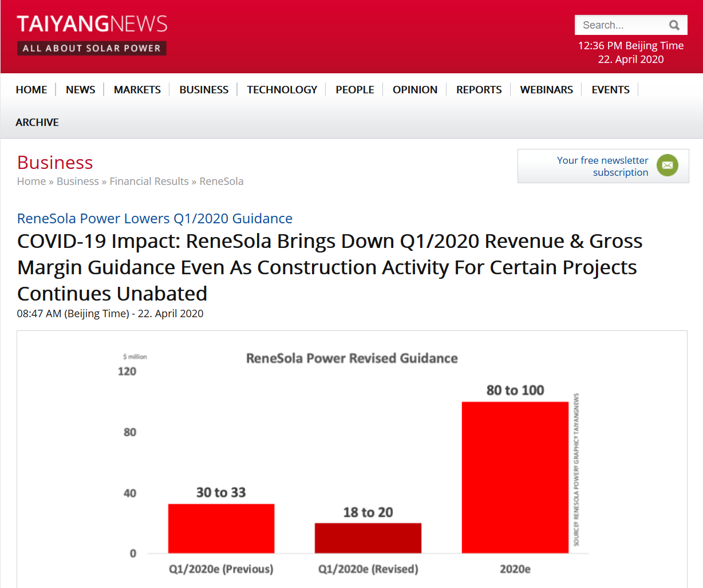Click the Q1/2020e (Revised) axis label

[x=368, y=569]
